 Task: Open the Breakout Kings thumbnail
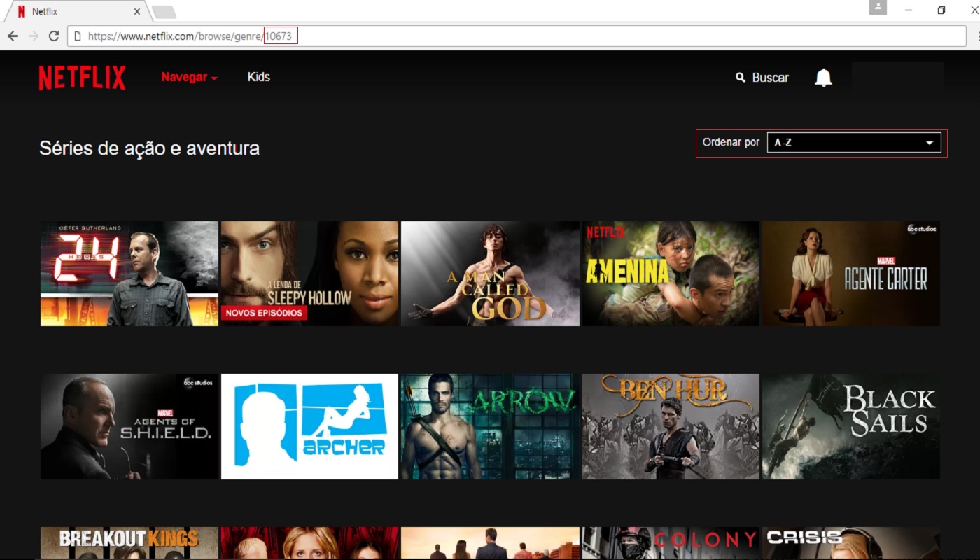(x=129, y=543)
